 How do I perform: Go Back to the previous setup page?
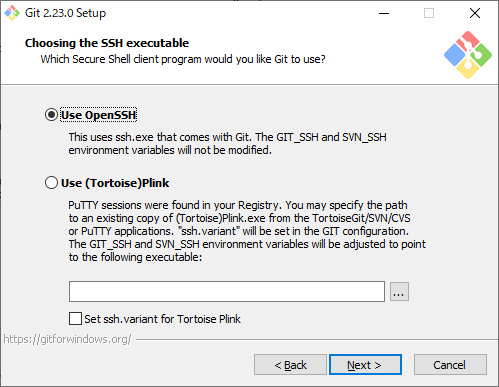click(290, 365)
